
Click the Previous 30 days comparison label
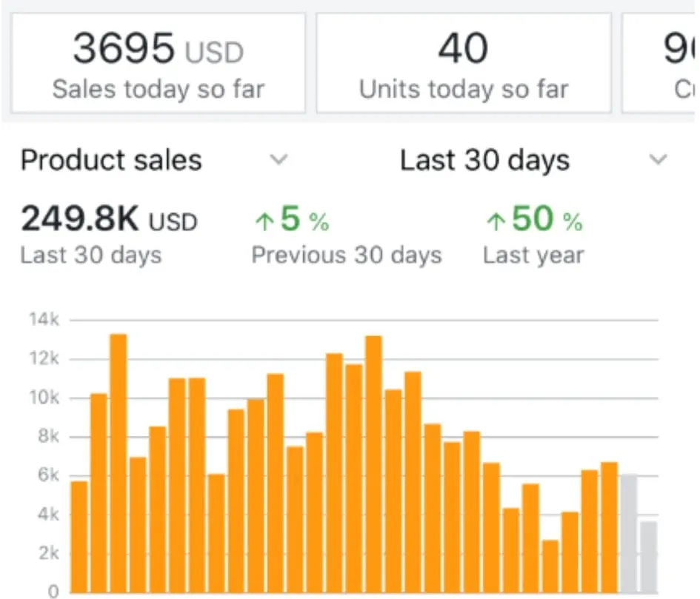click(346, 255)
